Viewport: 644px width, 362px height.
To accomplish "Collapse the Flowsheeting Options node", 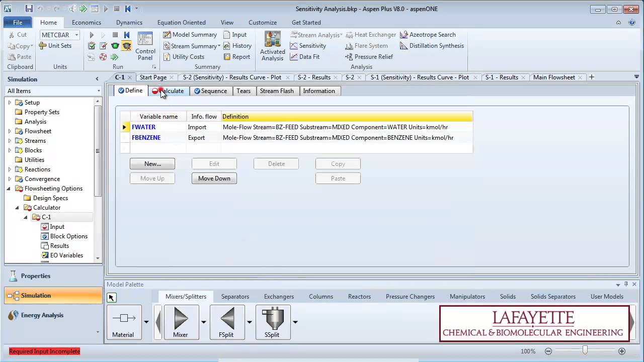I will click(10, 189).
